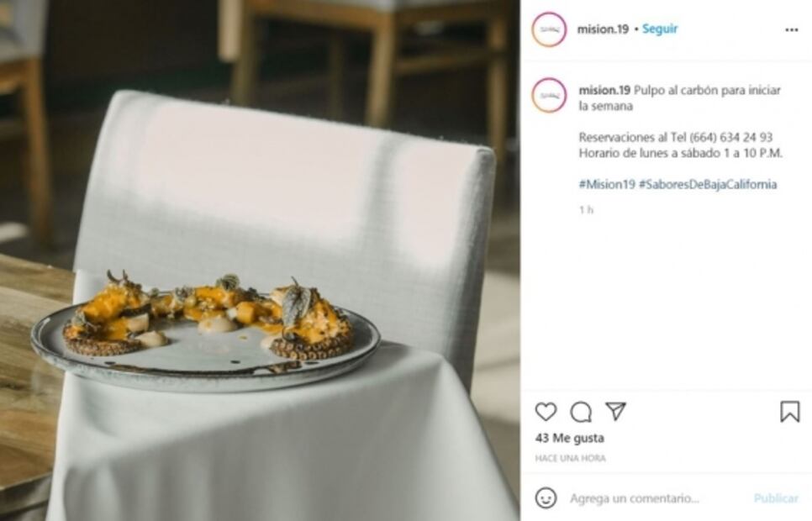
Task: Open the emoji picker in the comment bar
Action: click(x=547, y=497)
